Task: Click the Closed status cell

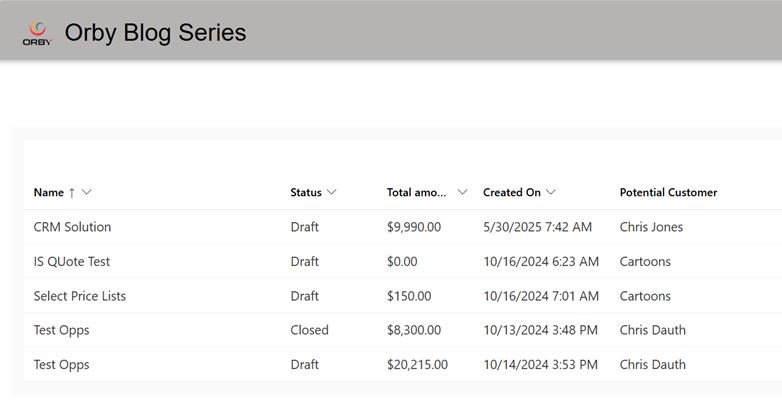Action: (310, 330)
